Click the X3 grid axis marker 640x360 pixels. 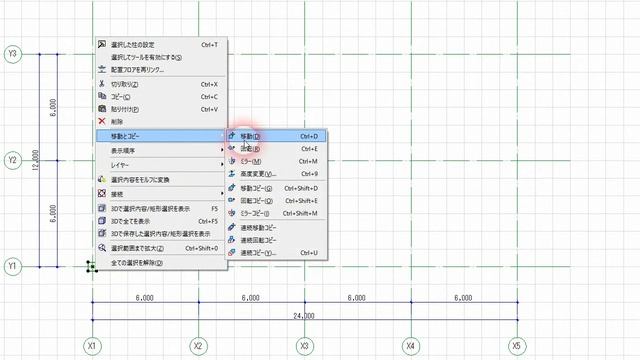pyautogui.click(x=304, y=346)
